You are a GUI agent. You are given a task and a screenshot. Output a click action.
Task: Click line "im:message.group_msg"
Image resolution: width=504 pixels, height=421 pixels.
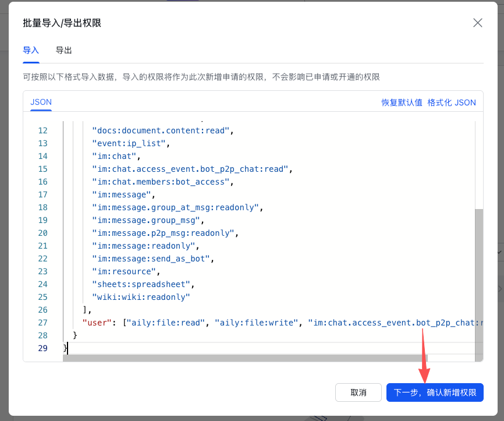(148, 220)
